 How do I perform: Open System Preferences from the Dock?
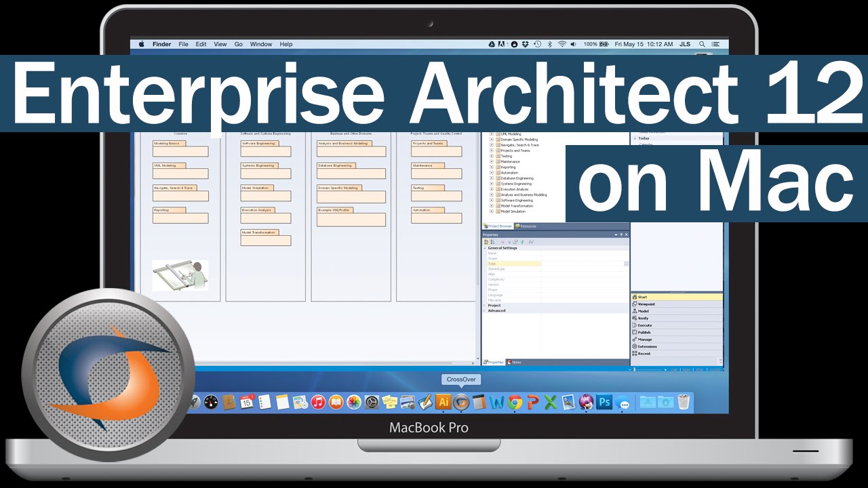[372, 402]
